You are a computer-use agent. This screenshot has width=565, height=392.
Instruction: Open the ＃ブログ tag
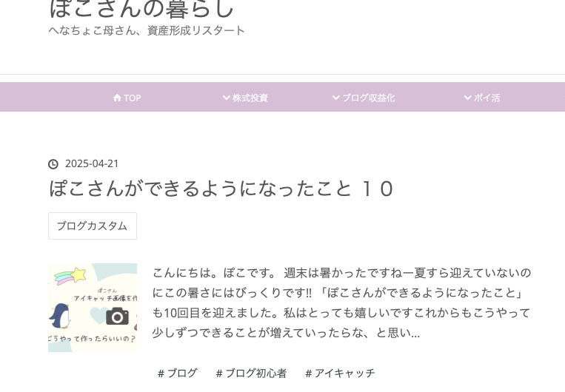point(177,373)
